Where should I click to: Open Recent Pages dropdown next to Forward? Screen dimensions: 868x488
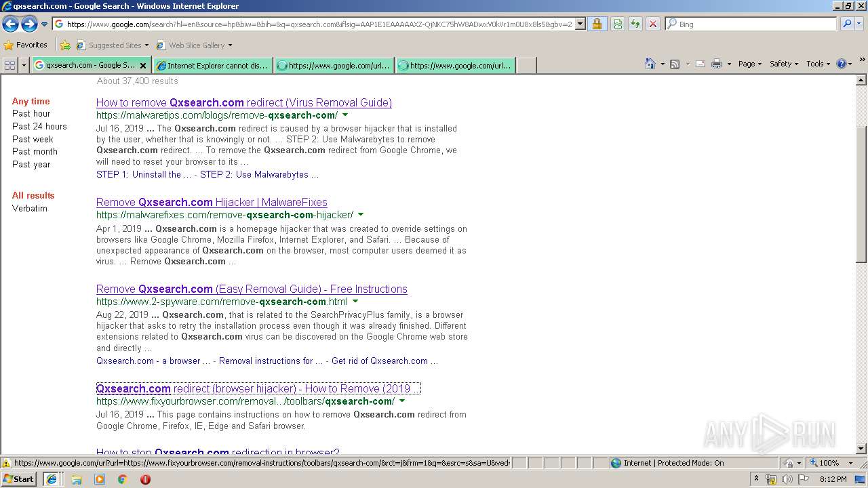[x=44, y=24]
